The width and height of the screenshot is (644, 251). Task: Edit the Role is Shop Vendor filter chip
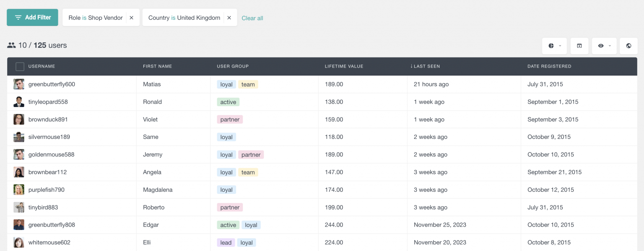(x=96, y=18)
